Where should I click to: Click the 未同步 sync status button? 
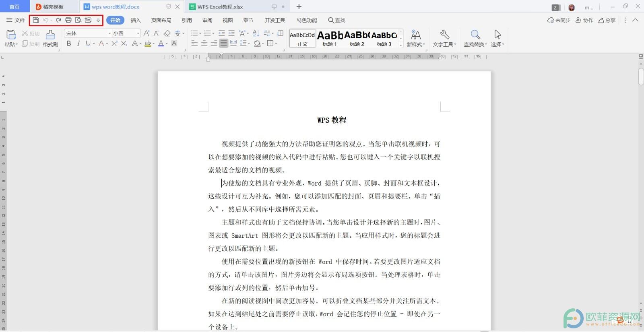559,20
